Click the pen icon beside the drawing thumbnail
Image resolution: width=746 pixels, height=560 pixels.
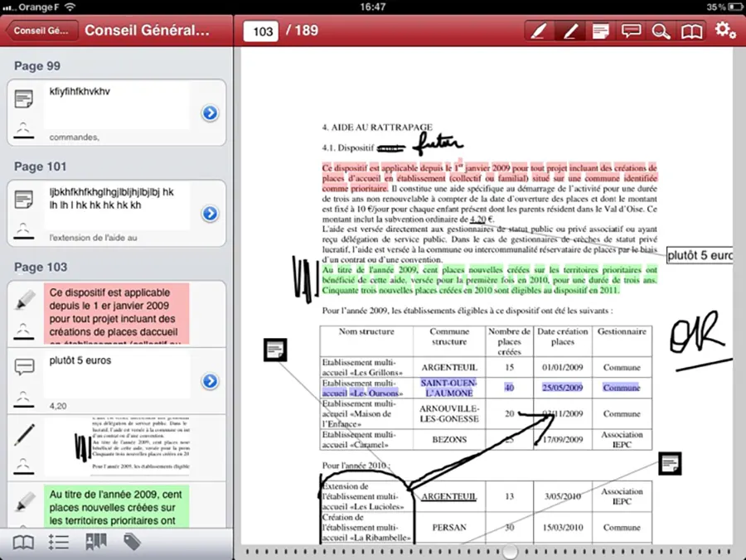[25, 435]
